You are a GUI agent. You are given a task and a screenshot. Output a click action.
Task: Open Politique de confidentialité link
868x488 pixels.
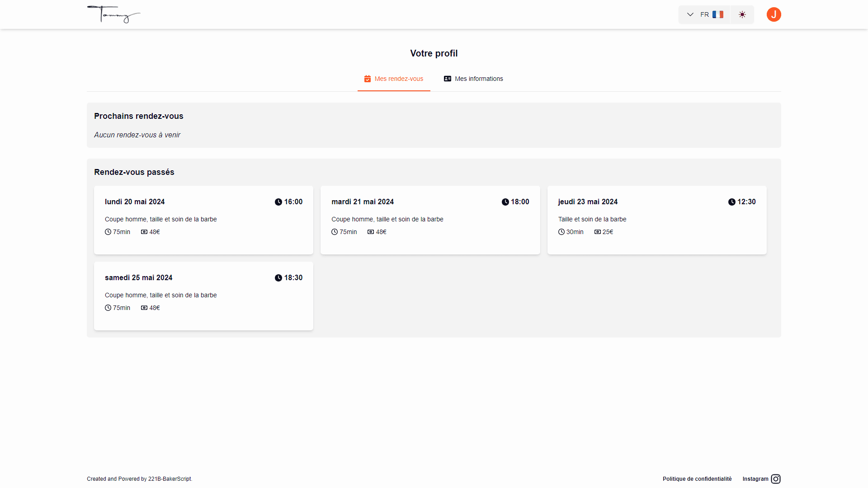pyautogui.click(x=697, y=479)
